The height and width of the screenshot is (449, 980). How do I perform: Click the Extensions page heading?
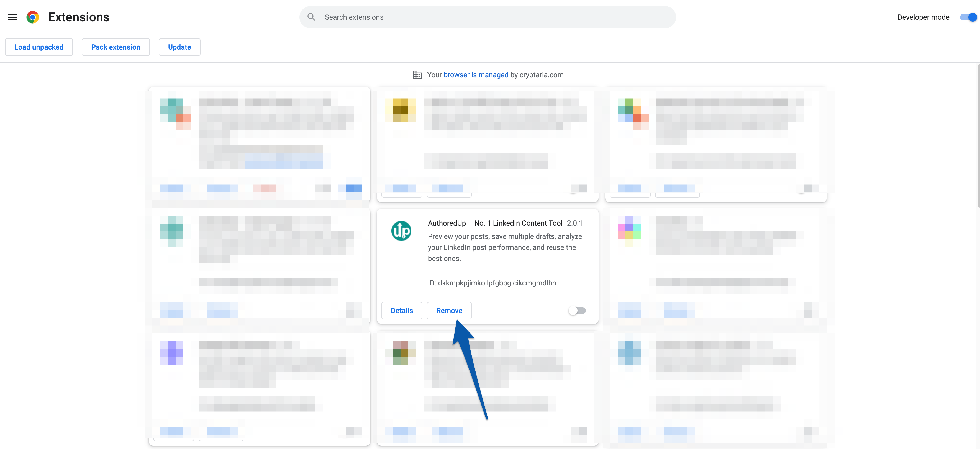(79, 17)
